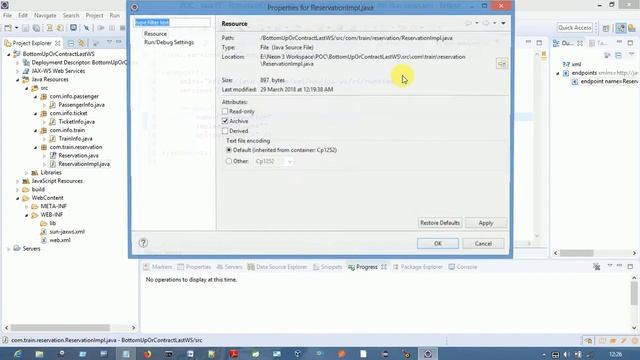The width and height of the screenshot is (640, 360).
Task: Collapse all in Project Explorer toolbar
Action: pos(71,43)
